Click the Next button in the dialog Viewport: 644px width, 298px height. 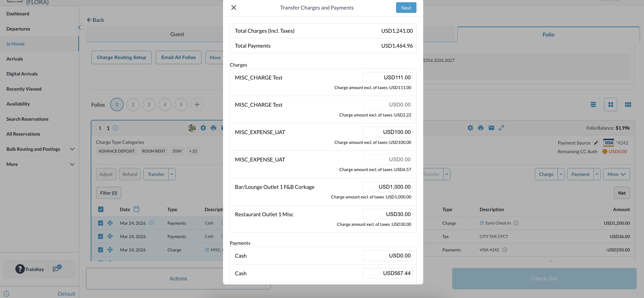pos(406,8)
